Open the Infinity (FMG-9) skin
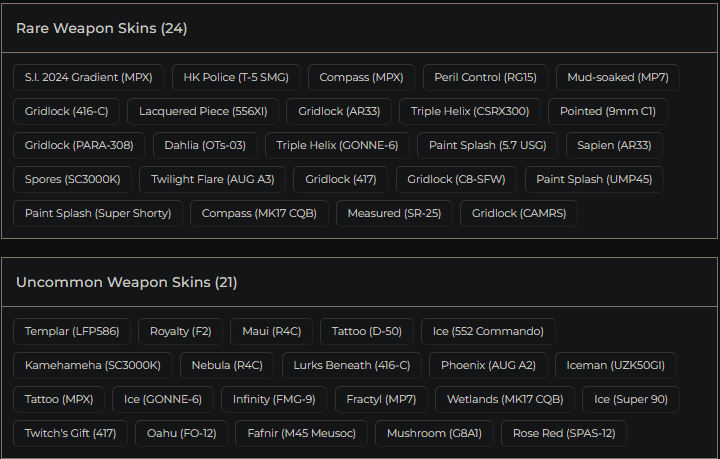This screenshot has width=720, height=459. click(x=274, y=399)
